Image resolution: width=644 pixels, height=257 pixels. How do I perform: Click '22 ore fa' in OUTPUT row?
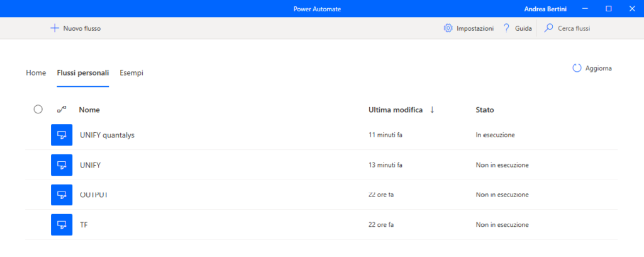point(381,195)
